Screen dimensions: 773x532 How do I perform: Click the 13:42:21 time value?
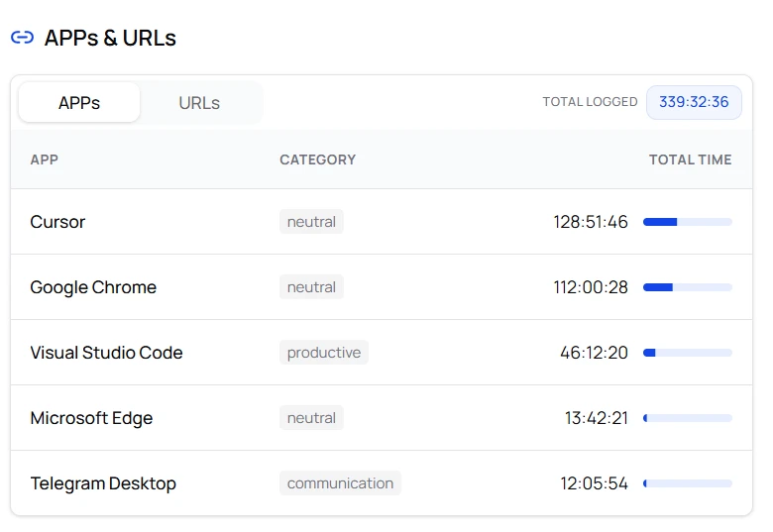pyautogui.click(x=597, y=418)
